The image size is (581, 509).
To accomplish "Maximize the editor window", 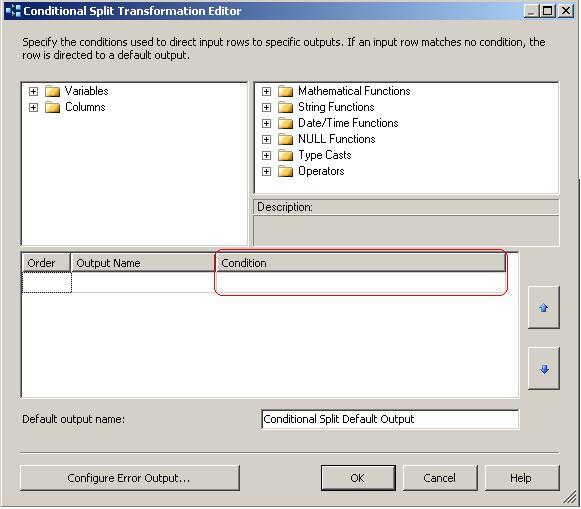I will pyautogui.click(x=548, y=11).
